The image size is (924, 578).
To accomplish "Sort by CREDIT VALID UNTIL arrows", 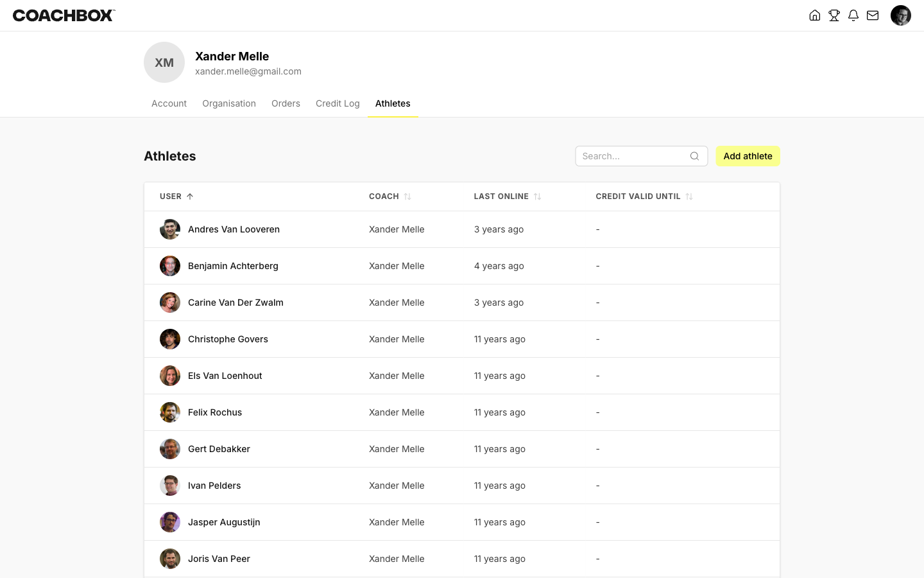I will [689, 197].
